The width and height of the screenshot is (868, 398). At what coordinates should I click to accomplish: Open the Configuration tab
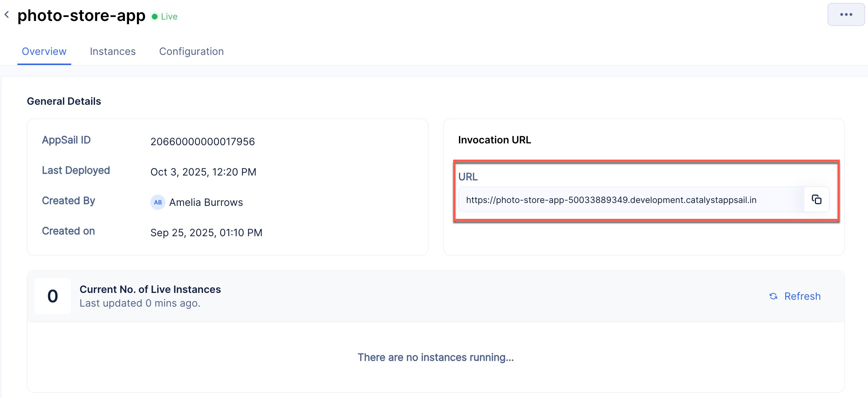[192, 51]
